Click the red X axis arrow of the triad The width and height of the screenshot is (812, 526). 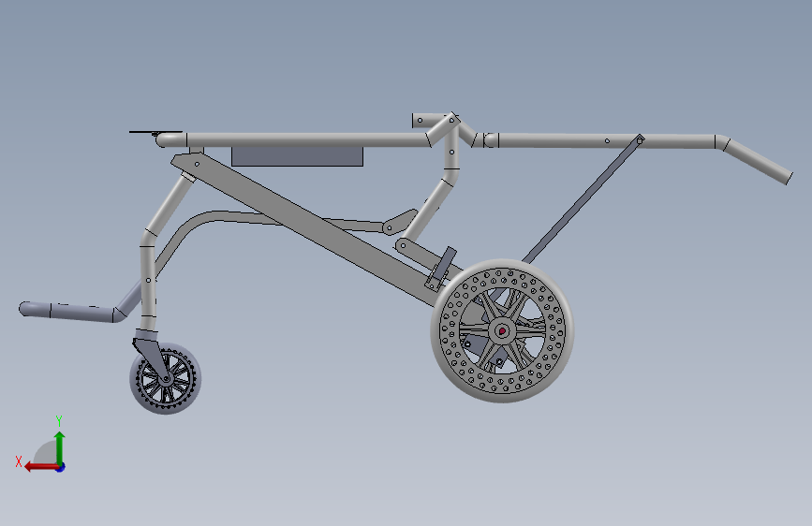coord(40,467)
